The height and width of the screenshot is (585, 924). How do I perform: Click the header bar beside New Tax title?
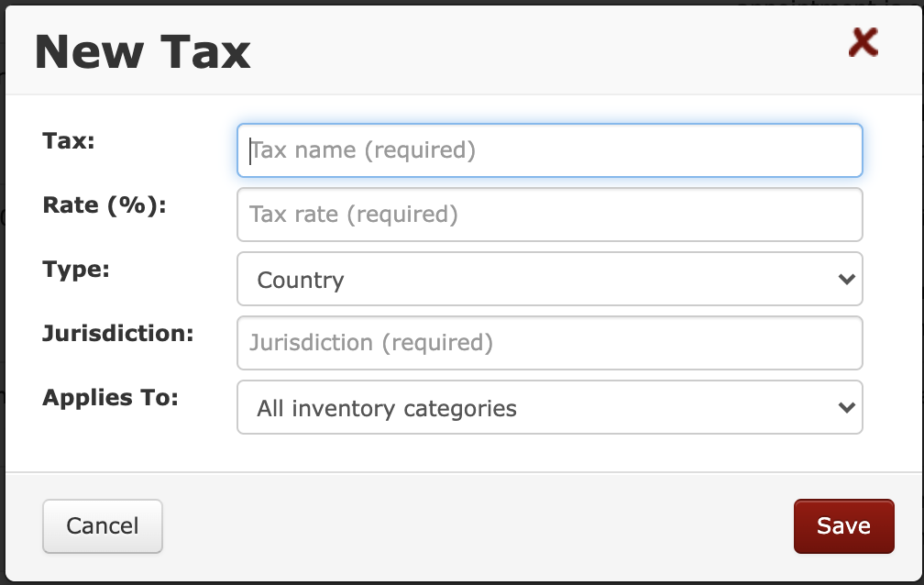(548, 50)
